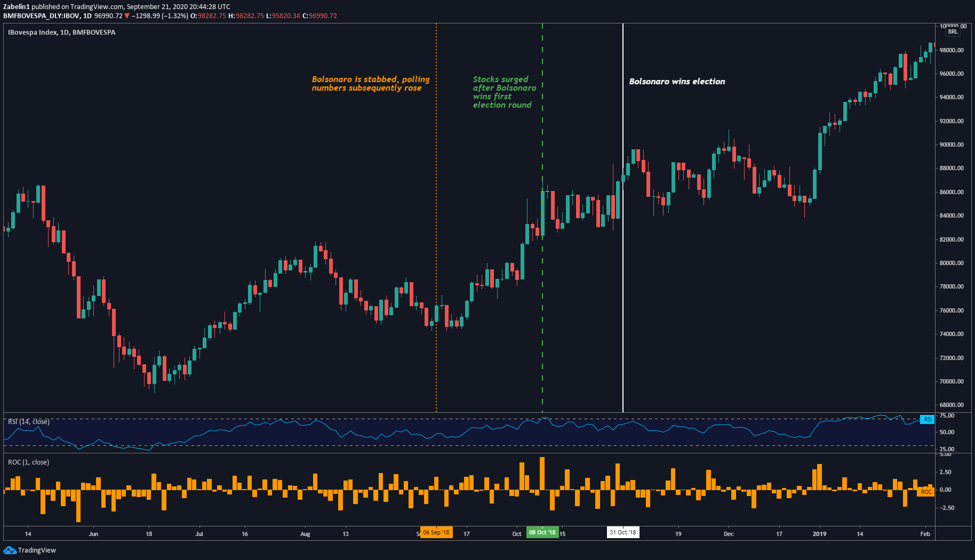
Task: Click the 'Stocks surged after Bolsonaro' green annotation
Action: pyautogui.click(x=505, y=92)
